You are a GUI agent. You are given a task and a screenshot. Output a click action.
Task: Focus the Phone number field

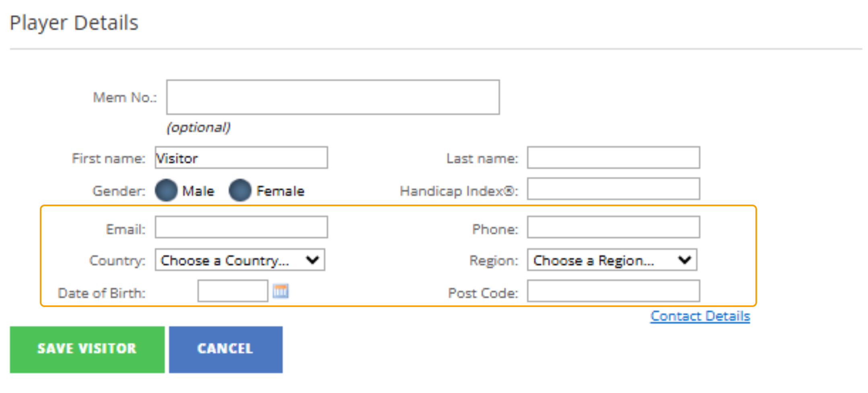(x=613, y=227)
